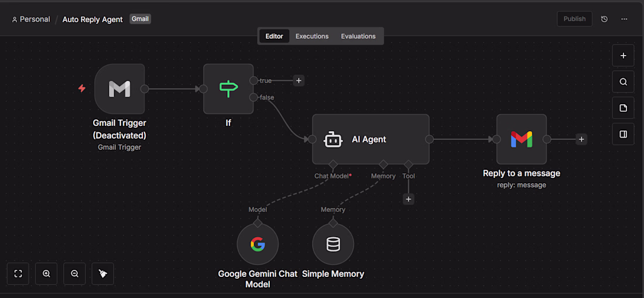Screen dimensions: 644x298
Task: Open workflow version history
Action: click(604, 19)
